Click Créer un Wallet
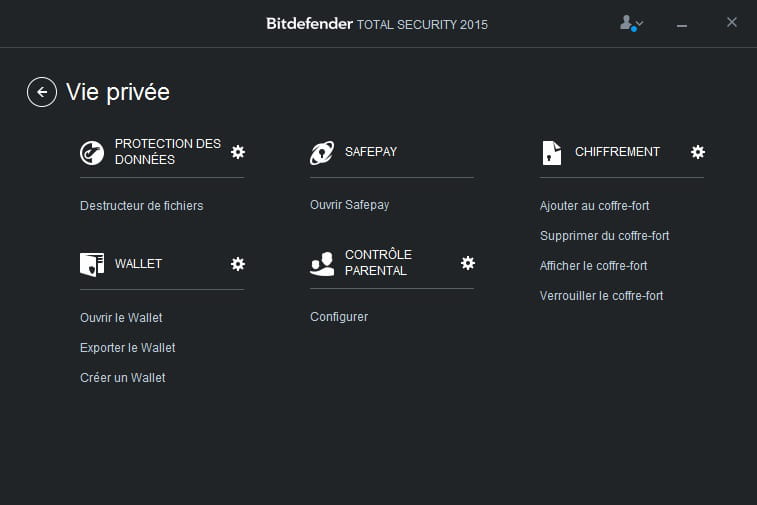This screenshot has width=757, height=505. 122,378
